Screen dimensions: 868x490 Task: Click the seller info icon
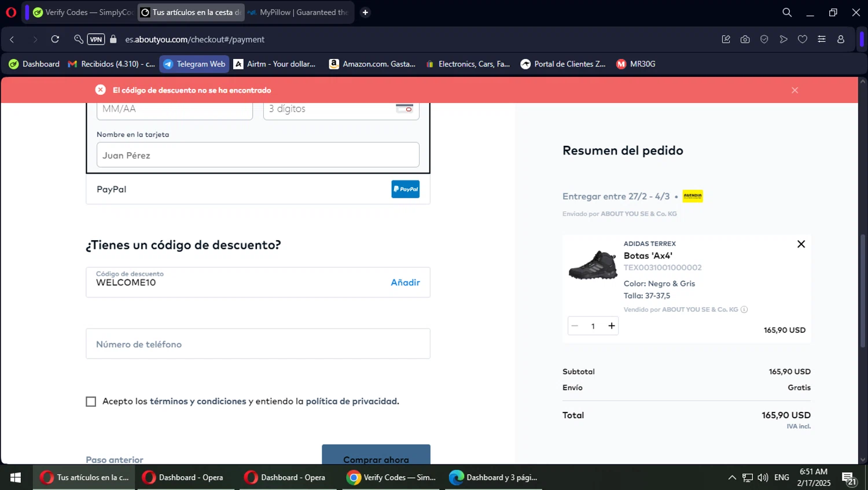(x=744, y=310)
